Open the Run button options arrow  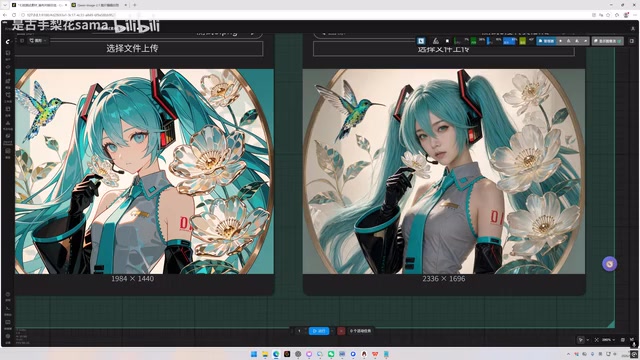pos(332,331)
